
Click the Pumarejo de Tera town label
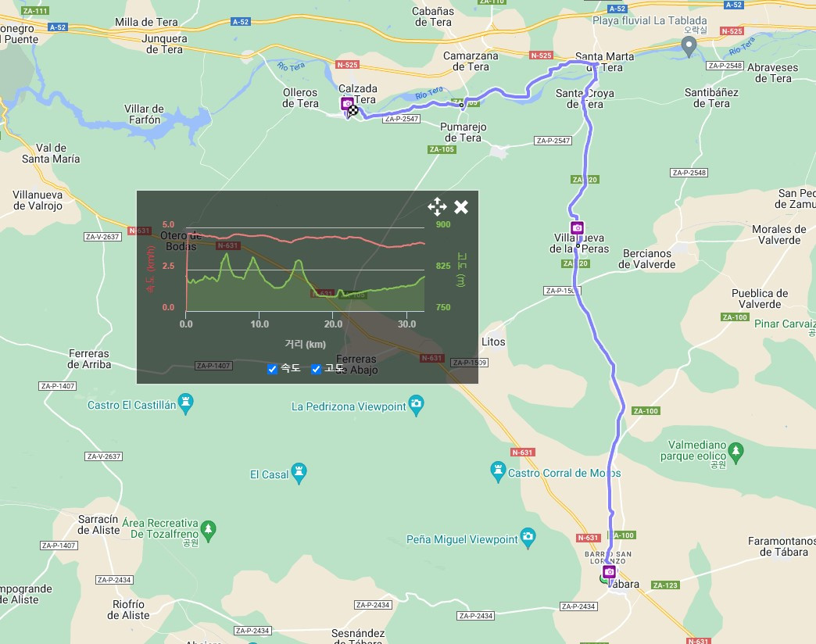coord(463,132)
